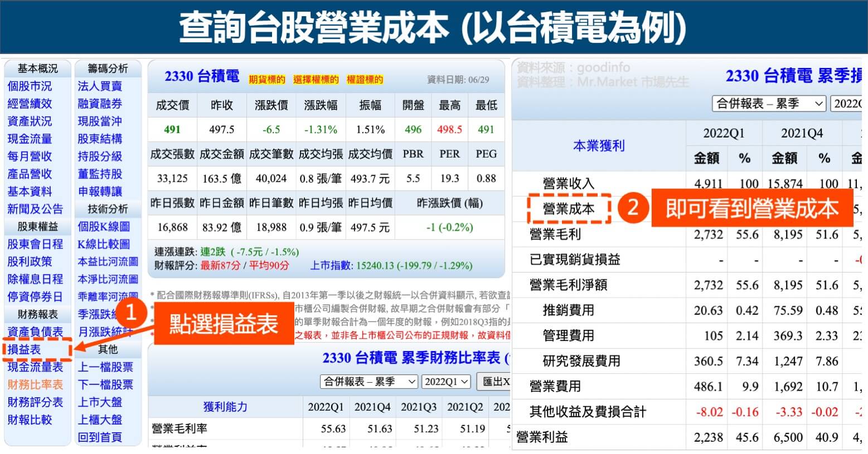Open 本淨比河流圖 link
This screenshot has width=868, height=454.
point(108,279)
